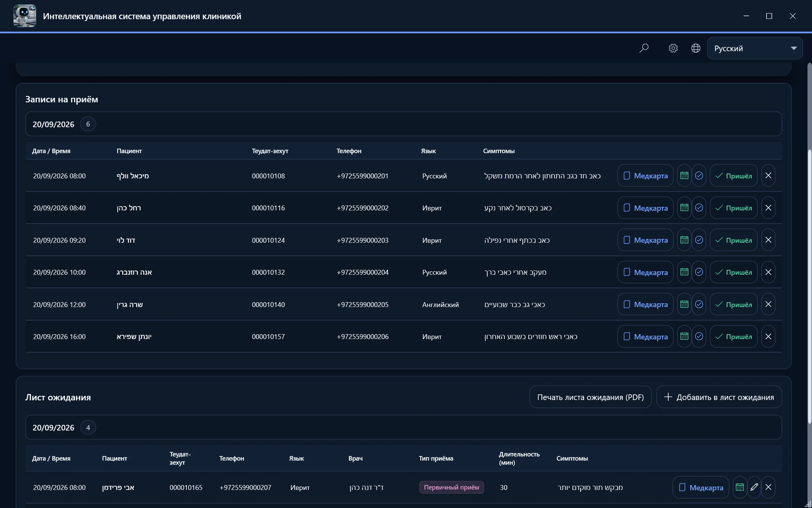Open calendar icon for the 08:40 appointment

[684, 208]
